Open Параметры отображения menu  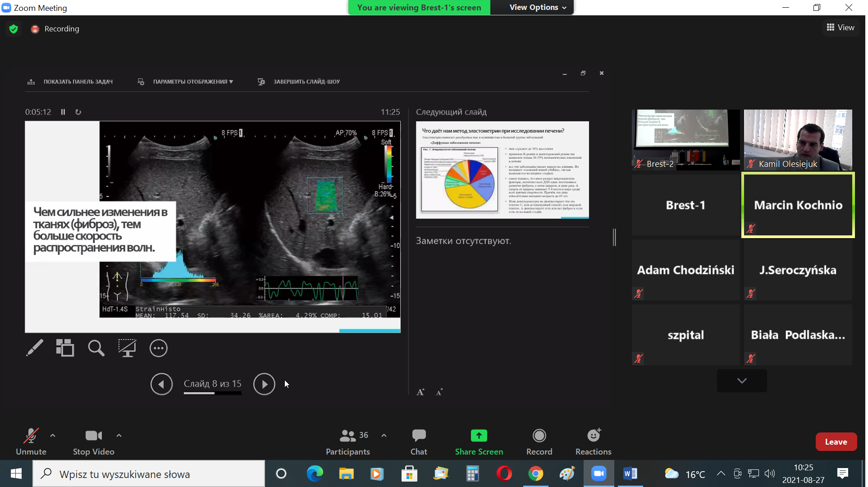click(192, 82)
